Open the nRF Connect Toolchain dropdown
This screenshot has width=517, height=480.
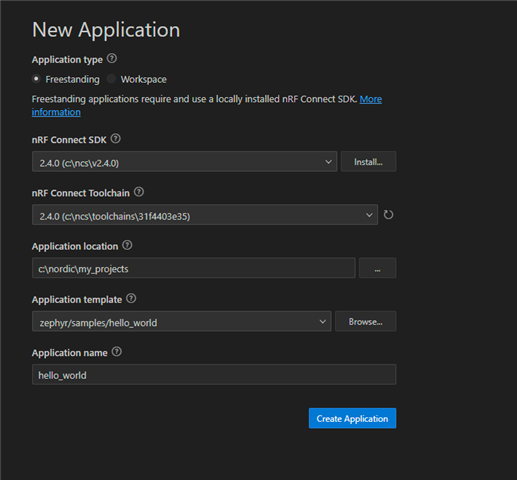pos(205,215)
